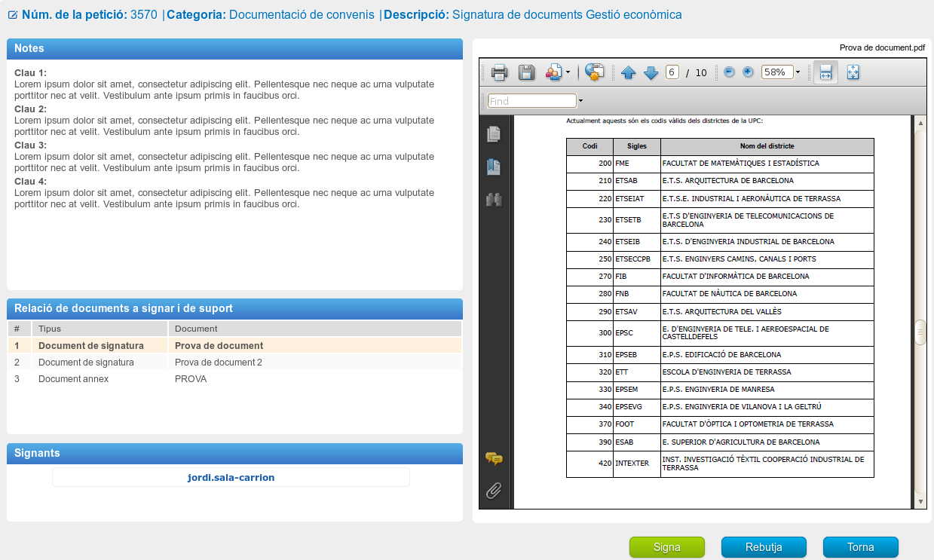The width and height of the screenshot is (934, 560).
Task: Open the binoculars search panel
Action: click(494, 200)
